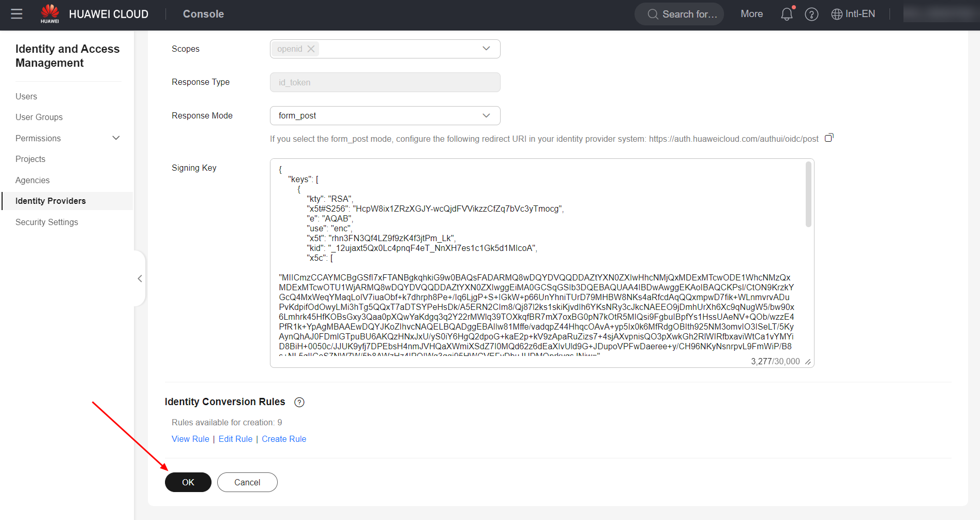Viewport: 980px width, 520px height.
Task: Go to Users in sidebar
Action: click(26, 96)
